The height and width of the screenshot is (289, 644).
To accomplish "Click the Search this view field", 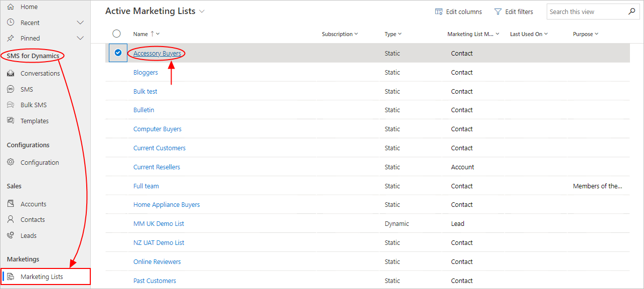I will coord(587,12).
